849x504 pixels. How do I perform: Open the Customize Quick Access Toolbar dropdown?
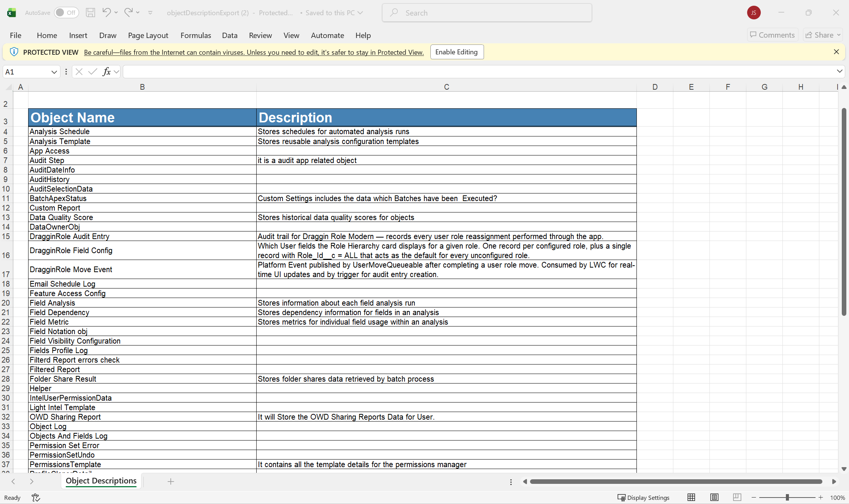click(x=151, y=13)
